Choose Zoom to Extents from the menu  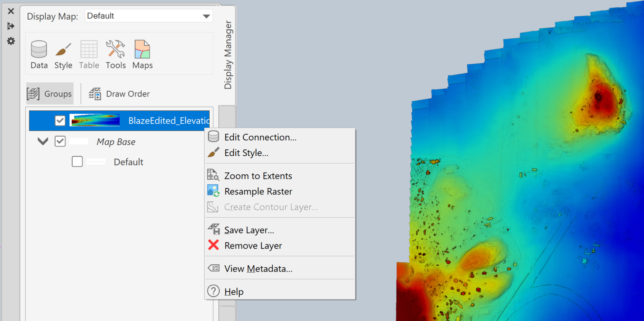click(258, 175)
